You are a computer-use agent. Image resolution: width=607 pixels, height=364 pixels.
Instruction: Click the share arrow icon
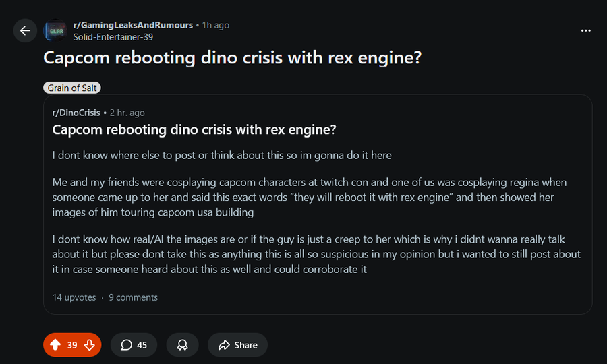224,345
